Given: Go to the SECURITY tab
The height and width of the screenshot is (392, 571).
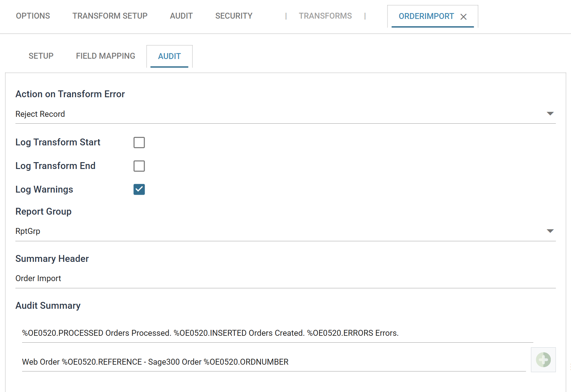Looking at the screenshot, I should click(234, 16).
